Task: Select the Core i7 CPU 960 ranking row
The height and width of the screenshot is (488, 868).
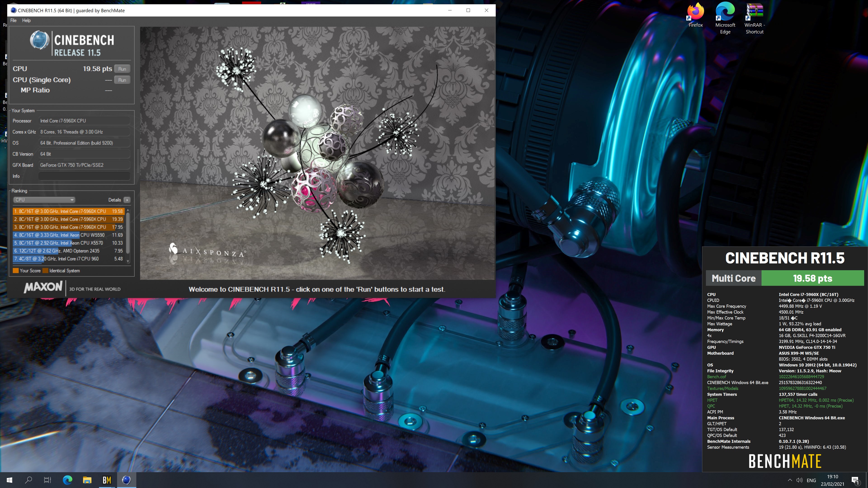Action: 68,259
